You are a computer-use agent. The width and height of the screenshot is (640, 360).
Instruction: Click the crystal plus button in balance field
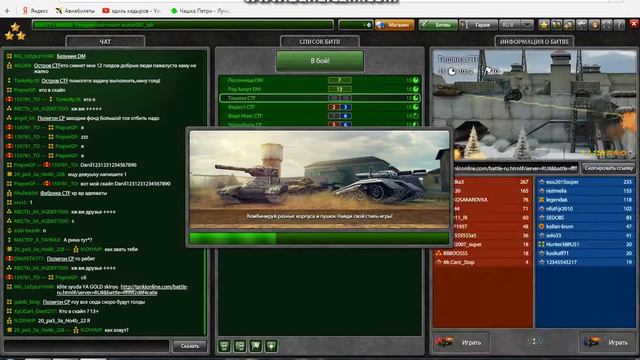coord(369,25)
